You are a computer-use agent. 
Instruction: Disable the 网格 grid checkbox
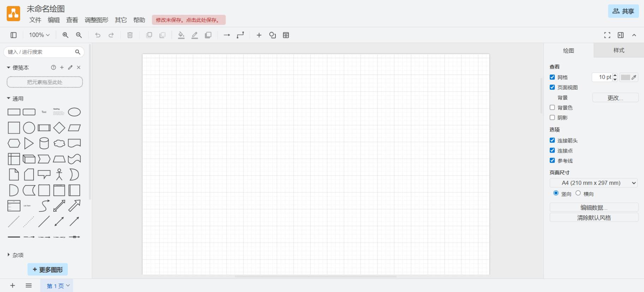(552, 77)
